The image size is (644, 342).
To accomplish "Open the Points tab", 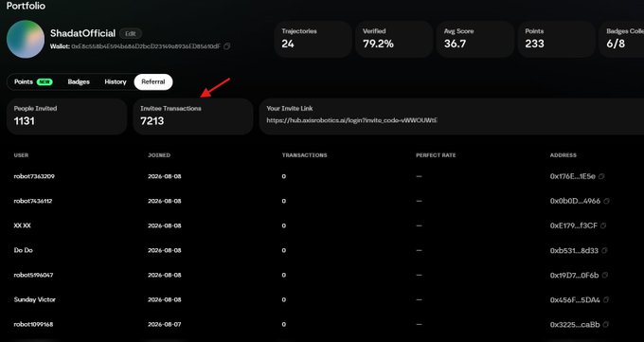I will pyautogui.click(x=33, y=81).
